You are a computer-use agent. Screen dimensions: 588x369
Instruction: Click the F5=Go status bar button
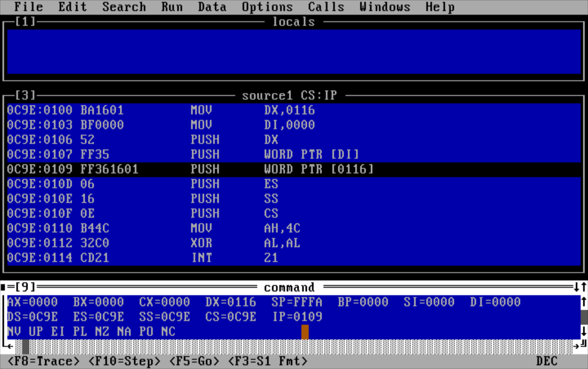tap(194, 361)
